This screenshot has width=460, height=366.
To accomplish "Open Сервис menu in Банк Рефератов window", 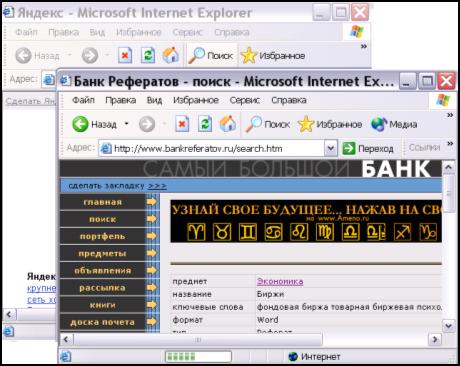I will tap(245, 100).
